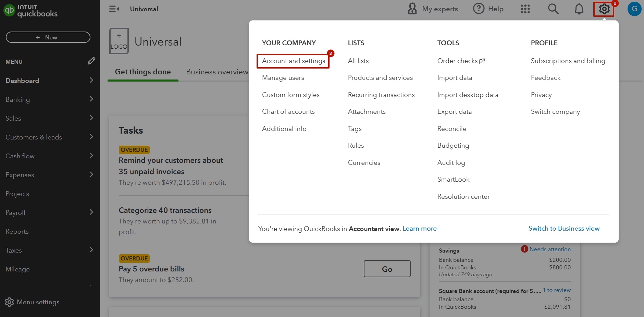Expand the Sales menu chevron

tap(91, 118)
